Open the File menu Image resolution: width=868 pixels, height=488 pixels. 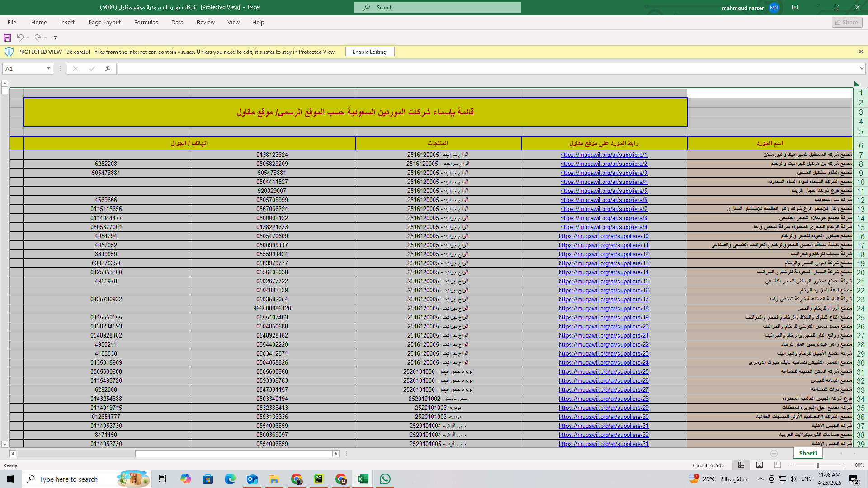[x=12, y=22]
